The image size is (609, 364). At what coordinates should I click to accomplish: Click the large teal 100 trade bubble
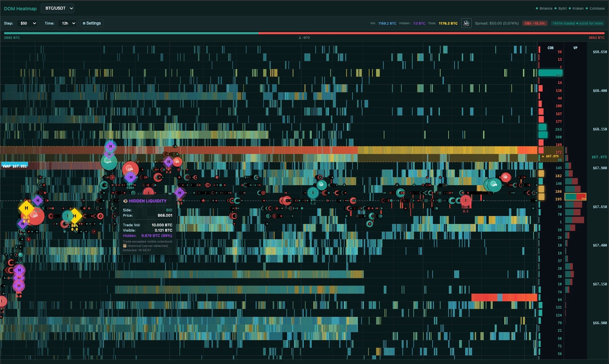pos(494,185)
